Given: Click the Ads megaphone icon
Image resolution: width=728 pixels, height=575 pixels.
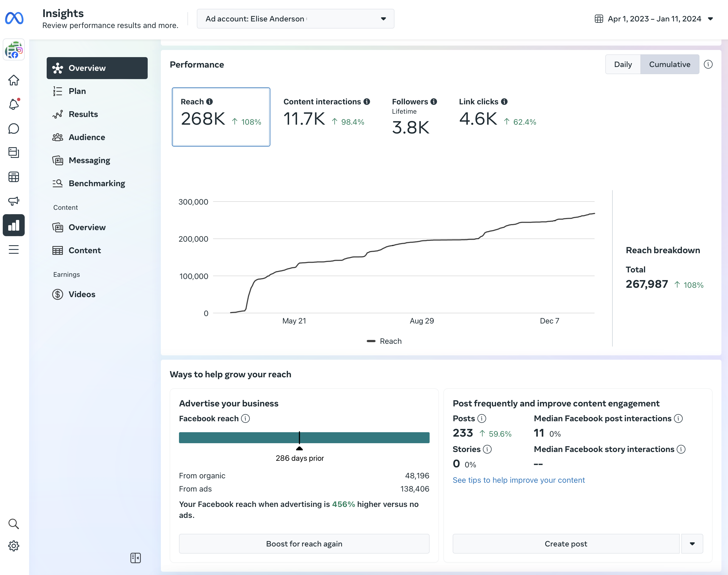Looking at the screenshot, I should [13, 201].
